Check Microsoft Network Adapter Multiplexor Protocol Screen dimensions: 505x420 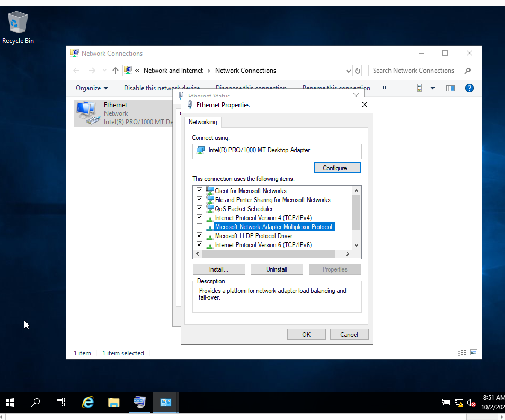tap(200, 226)
